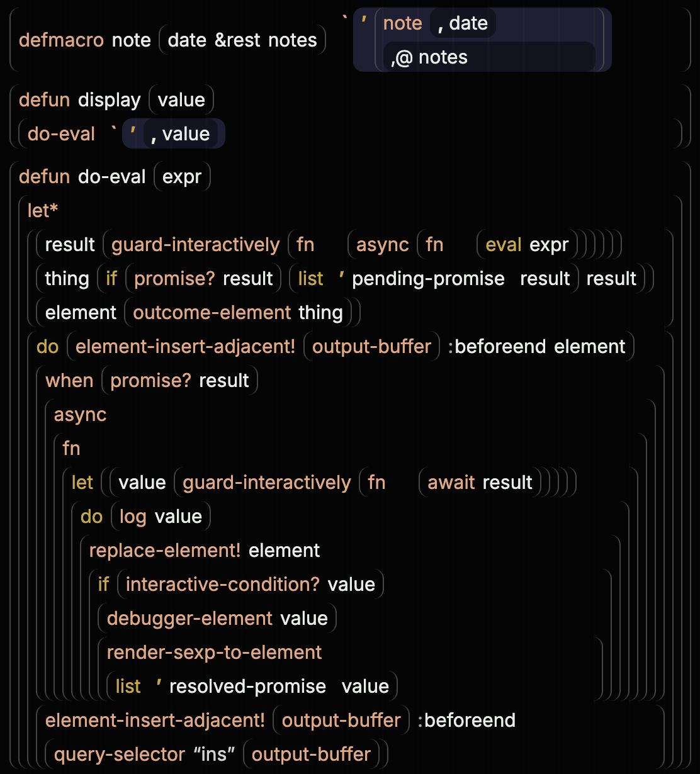Select the "log value" form
The width and height of the screenshot is (700, 774).
point(161,517)
